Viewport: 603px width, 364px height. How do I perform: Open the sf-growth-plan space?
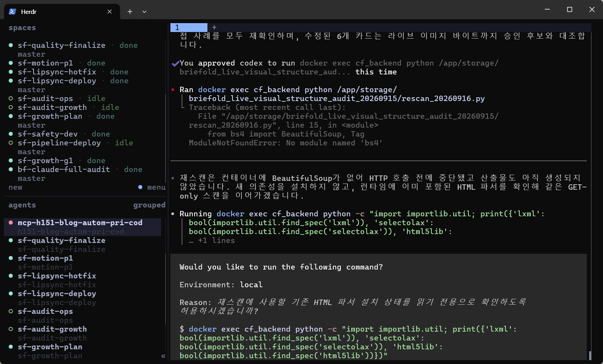pos(50,116)
